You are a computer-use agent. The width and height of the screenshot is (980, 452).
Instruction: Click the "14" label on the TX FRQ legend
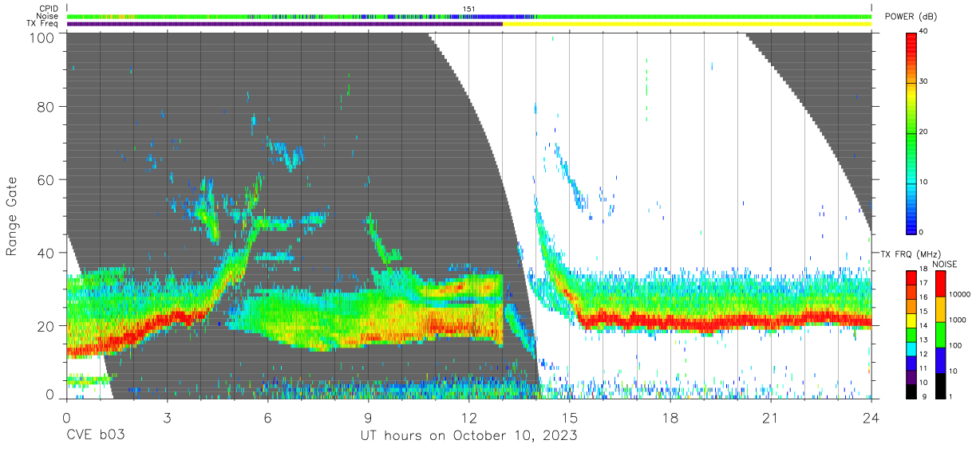[x=923, y=325]
